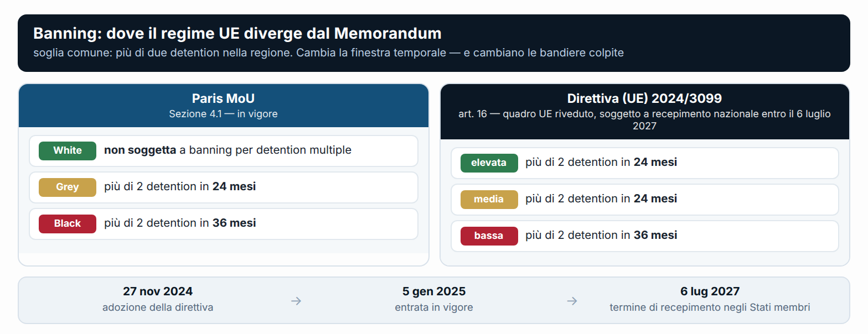Click the arrow after '27 nov 2024'
This screenshot has width=868, height=334.
296,301
